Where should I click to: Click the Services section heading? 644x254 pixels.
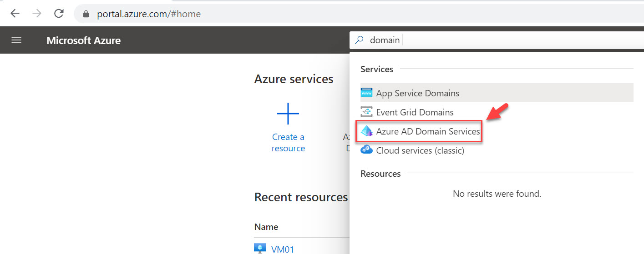(377, 69)
